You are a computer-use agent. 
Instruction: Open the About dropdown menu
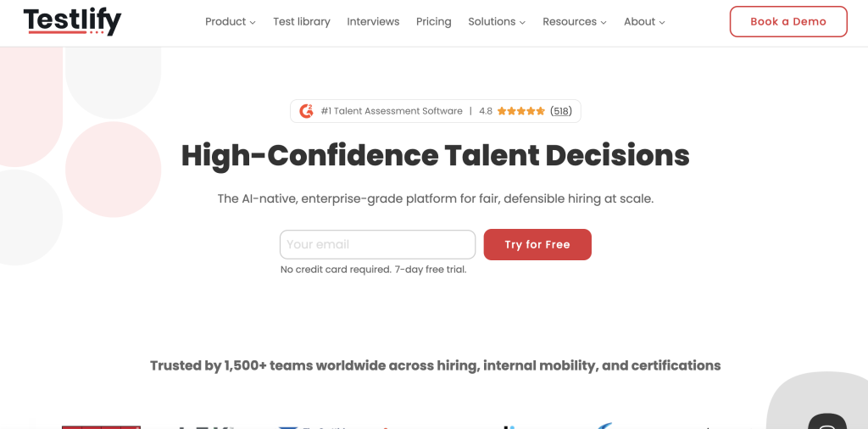[644, 22]
